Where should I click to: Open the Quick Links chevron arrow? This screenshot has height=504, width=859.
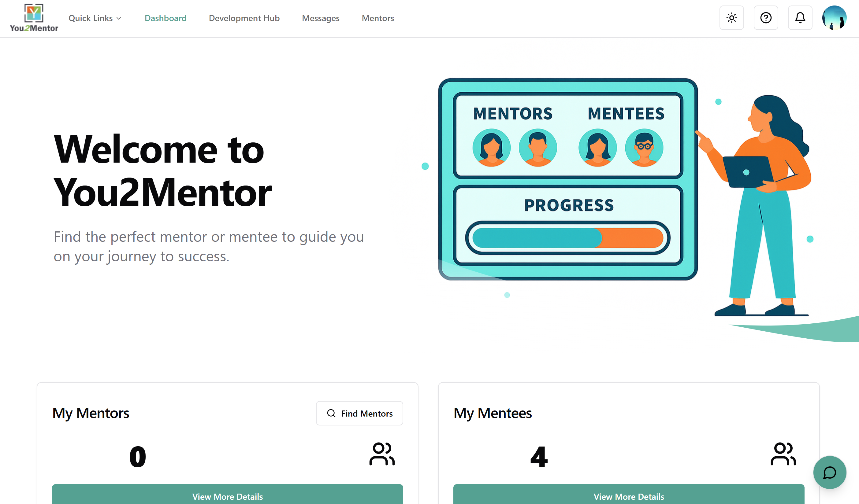click(x=119, y=18)
